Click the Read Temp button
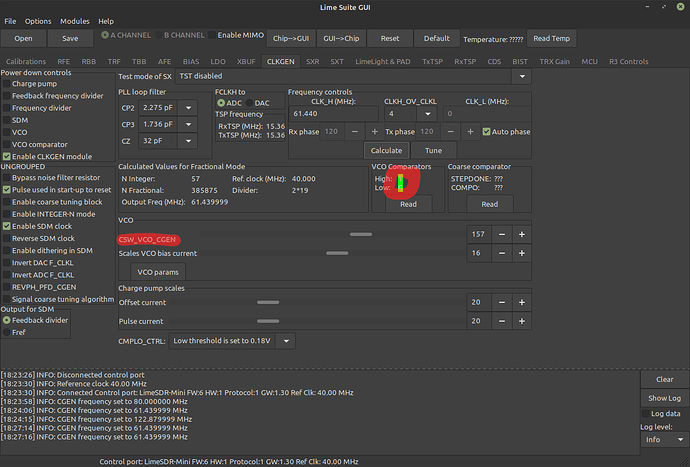Viewport: 690px width, 467px height. [551, 39]
